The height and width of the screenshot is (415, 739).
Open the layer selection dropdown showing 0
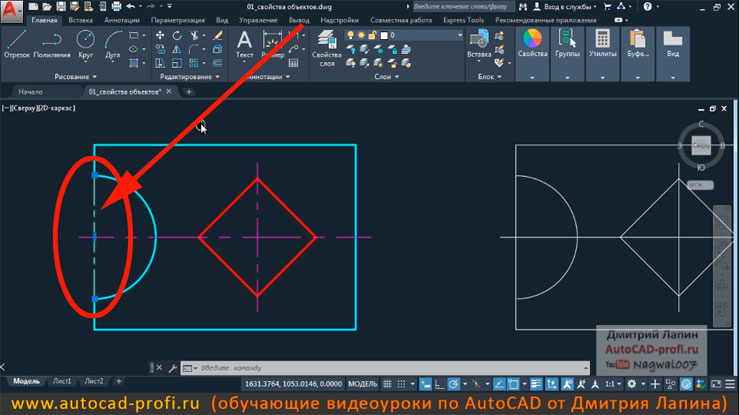[x=404, y=35]
